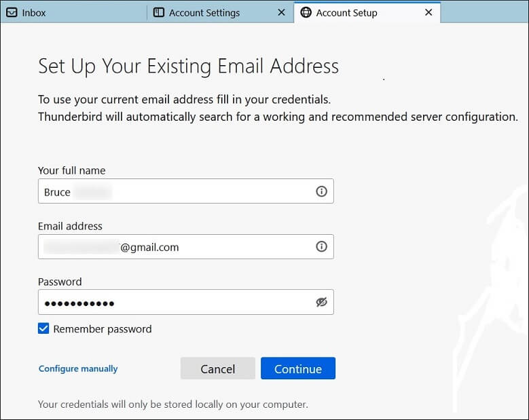Image resolution: width=529 pixels, height=420 pixels.
Task: Click the Inbox tray icon
Action: click(x=12, y=12)
